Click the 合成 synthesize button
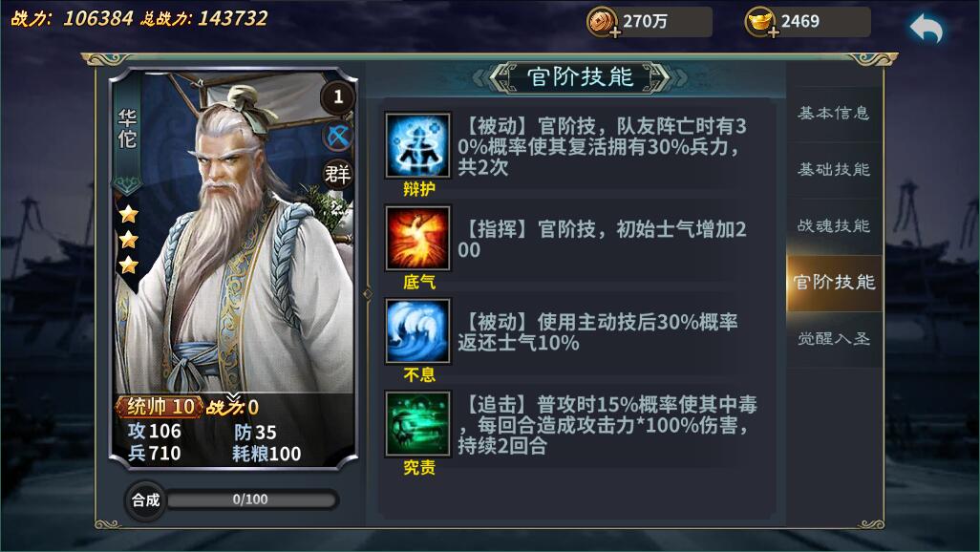 (145, 500)
